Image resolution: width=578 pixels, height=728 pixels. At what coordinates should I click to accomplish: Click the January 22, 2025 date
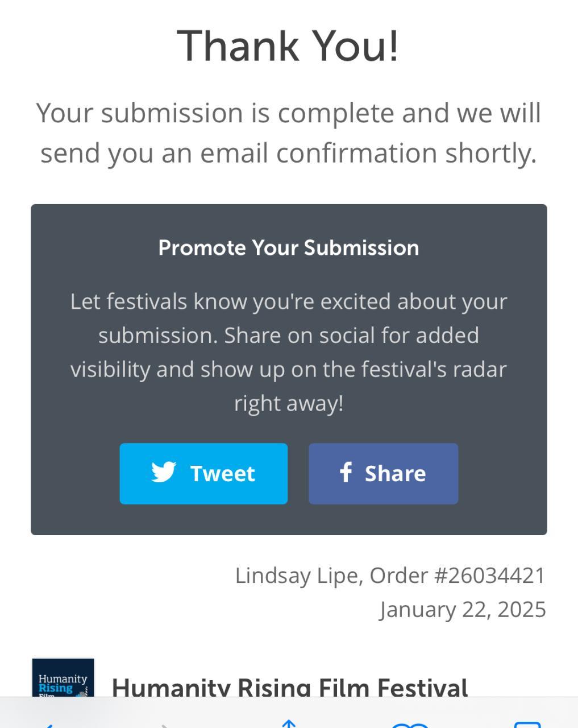click(463, 610)
